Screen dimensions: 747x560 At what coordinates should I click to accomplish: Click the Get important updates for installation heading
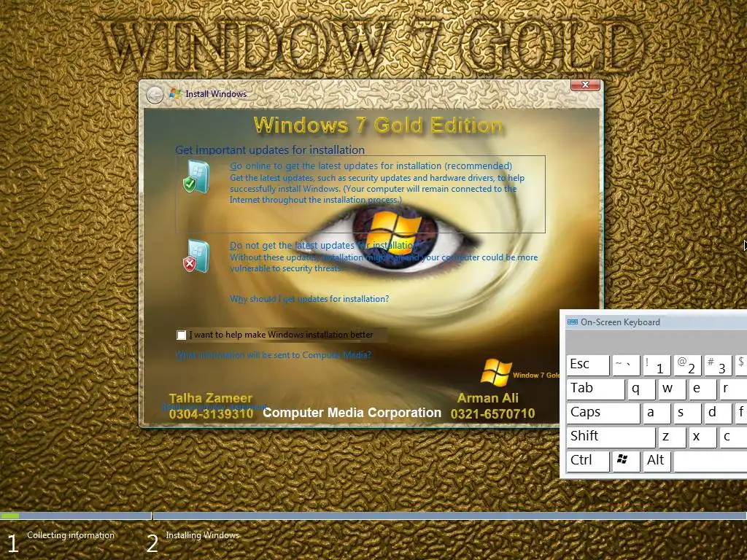(x=270, y=150)
